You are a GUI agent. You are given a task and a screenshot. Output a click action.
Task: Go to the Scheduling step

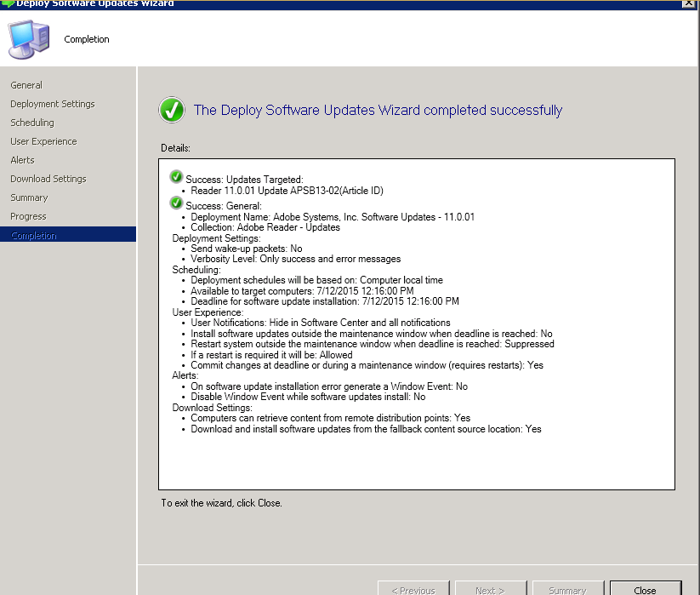point(32,123)
